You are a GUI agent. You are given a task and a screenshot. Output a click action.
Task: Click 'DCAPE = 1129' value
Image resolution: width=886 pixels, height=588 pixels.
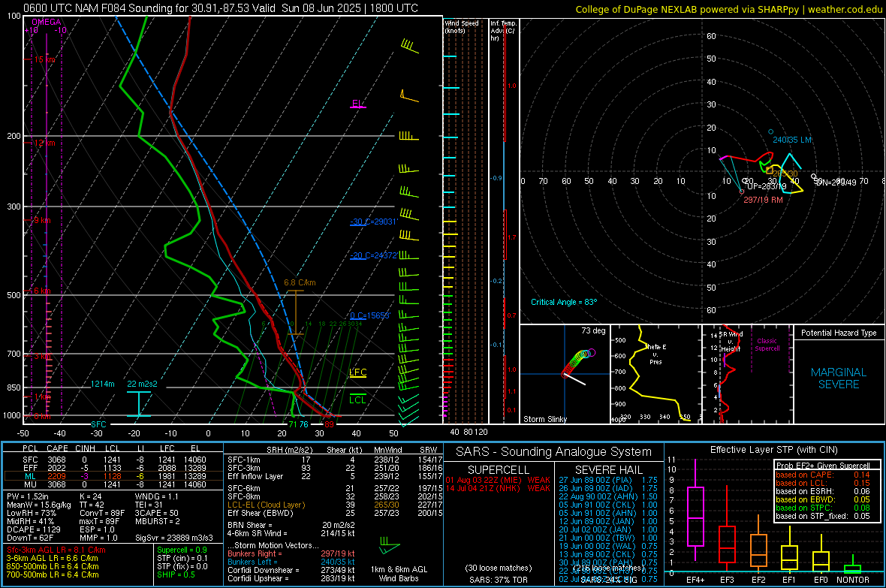(33, 529)
